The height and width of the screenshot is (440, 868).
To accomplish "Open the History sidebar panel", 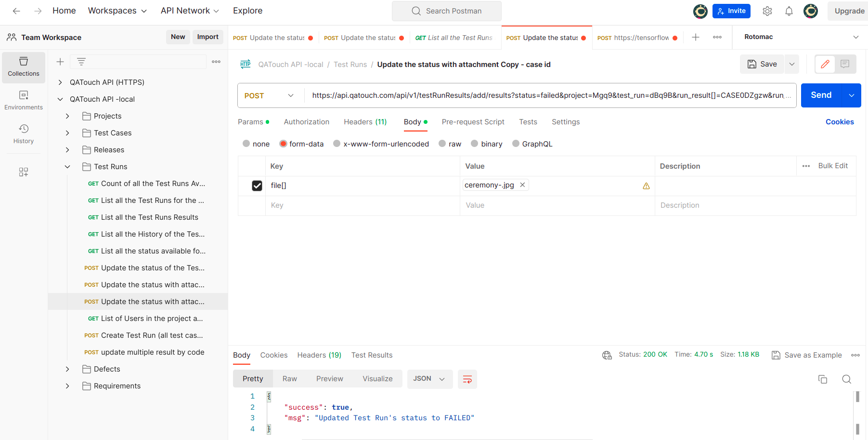I will 24,134.
